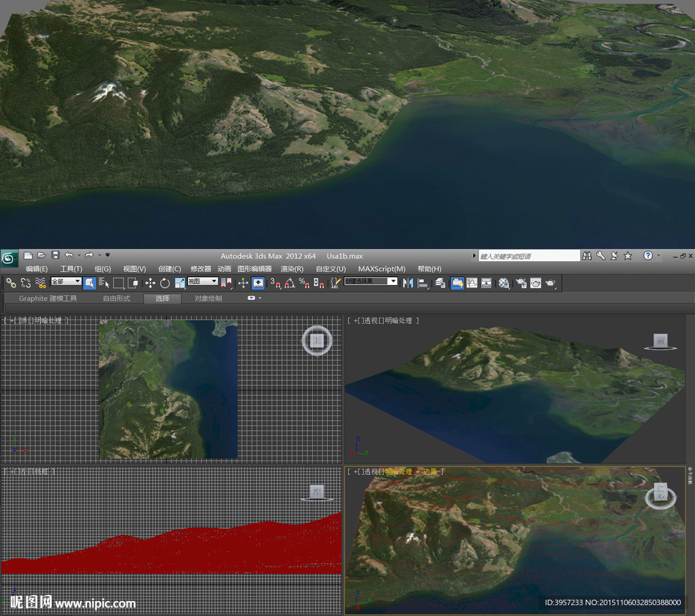Click the Align tool icon
Screen dimensions: 695x616
423,283
